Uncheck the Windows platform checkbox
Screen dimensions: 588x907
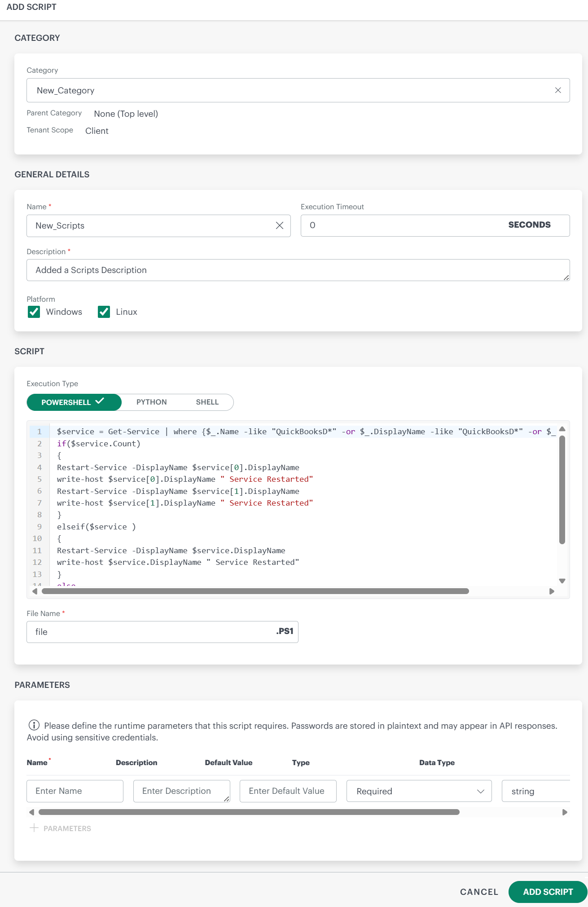pos(34,312)
